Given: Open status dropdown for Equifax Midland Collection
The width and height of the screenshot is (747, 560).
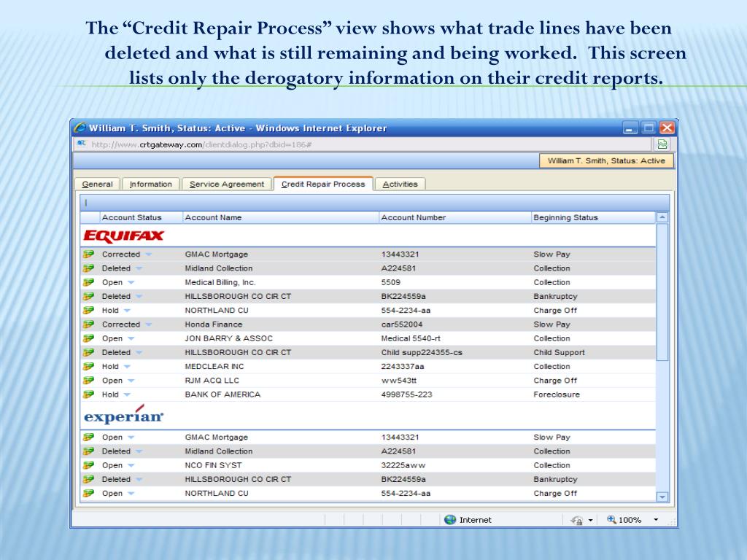Looking at the screenshot, I should pos(139,268).
